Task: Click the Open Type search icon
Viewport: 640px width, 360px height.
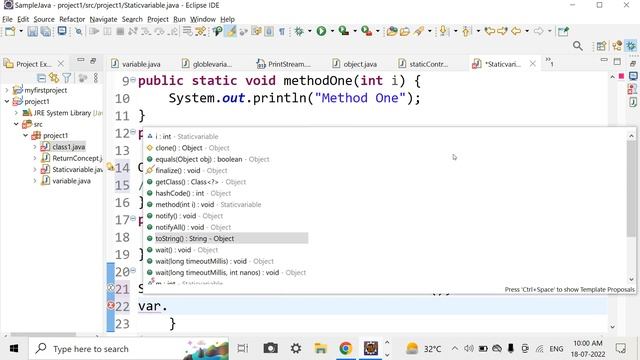Action: pos(217,31)
